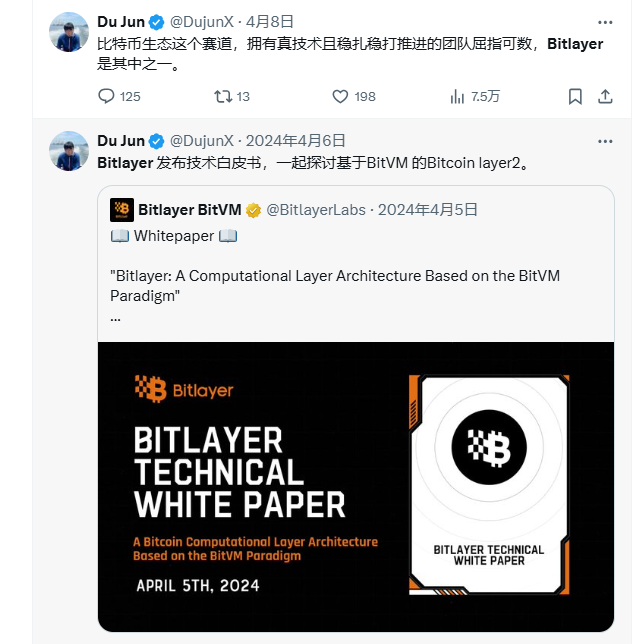Click the reply icon showing 125 comments

coord(106,97)
